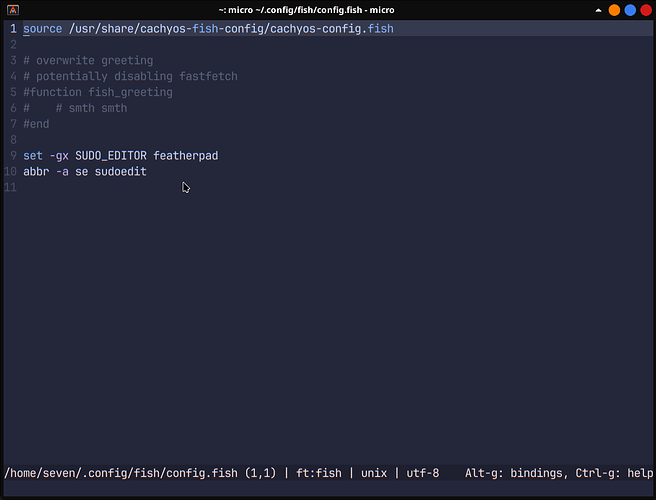
Task: Place cursor on SUDO_EDITOR variable name
Action: pyautogui.click(x=111, y=156)
